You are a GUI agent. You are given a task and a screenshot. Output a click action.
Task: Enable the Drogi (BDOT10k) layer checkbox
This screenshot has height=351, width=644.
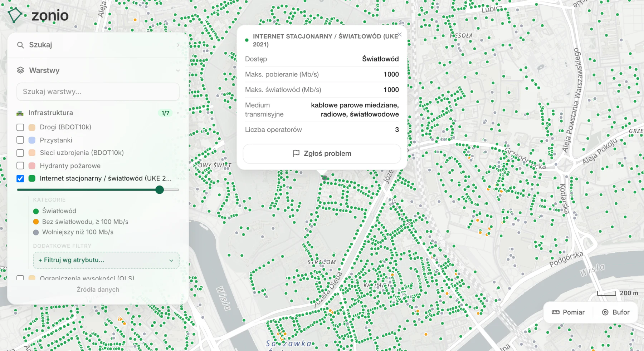pyautogui.click(x=20, y=127)
